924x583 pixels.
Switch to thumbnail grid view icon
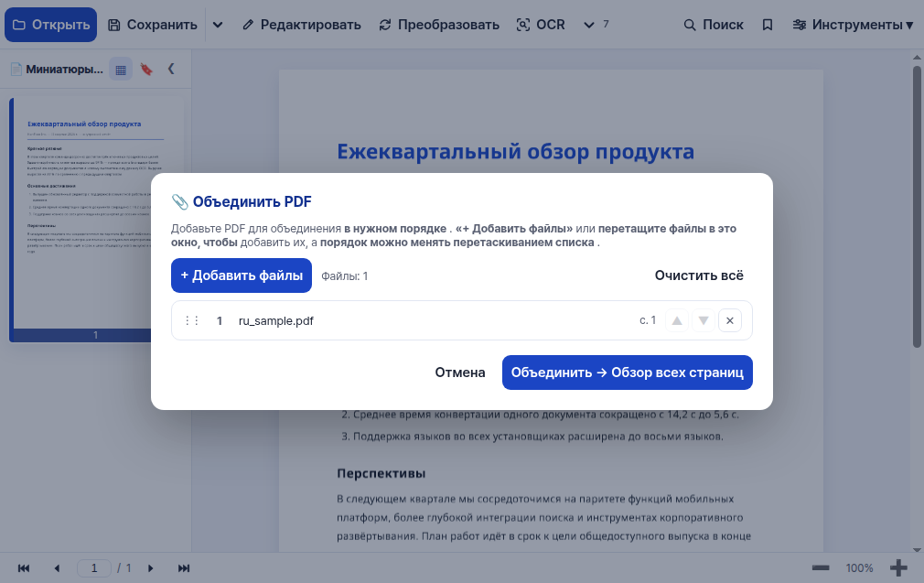[121, 70]
